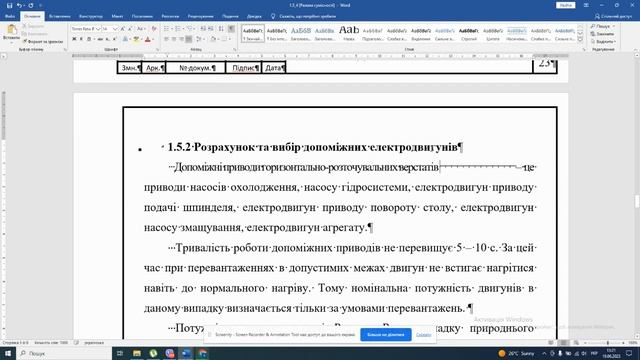Start a numbered list
The height and width of the screenshot is (360, 640).
coord(178,29)
